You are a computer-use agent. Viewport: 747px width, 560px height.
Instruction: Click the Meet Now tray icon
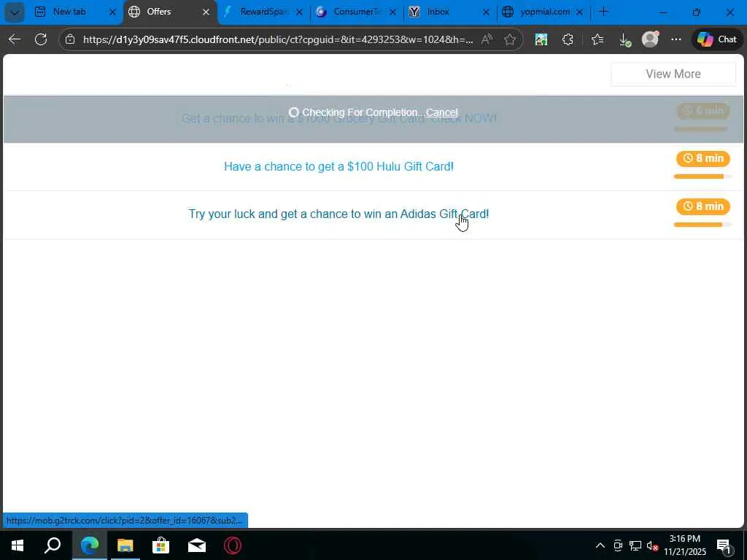618,545
